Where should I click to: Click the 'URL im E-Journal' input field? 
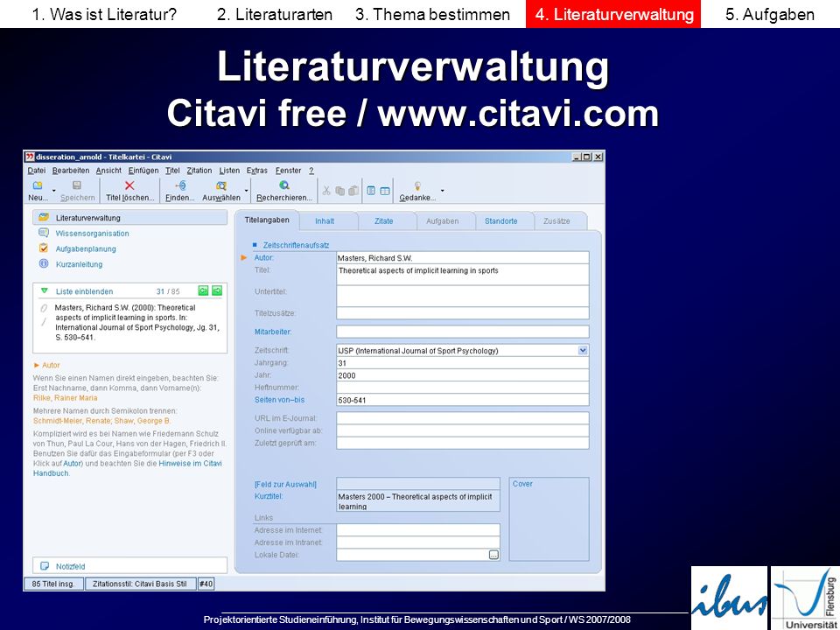click(462, 418)
